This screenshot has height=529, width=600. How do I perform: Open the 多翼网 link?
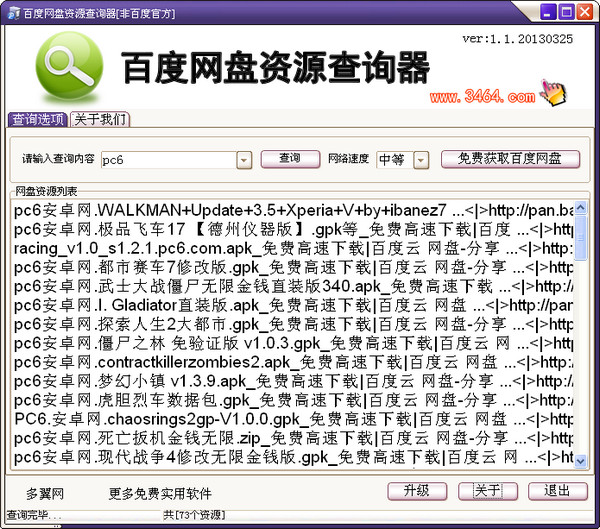[x=45, y=494]
